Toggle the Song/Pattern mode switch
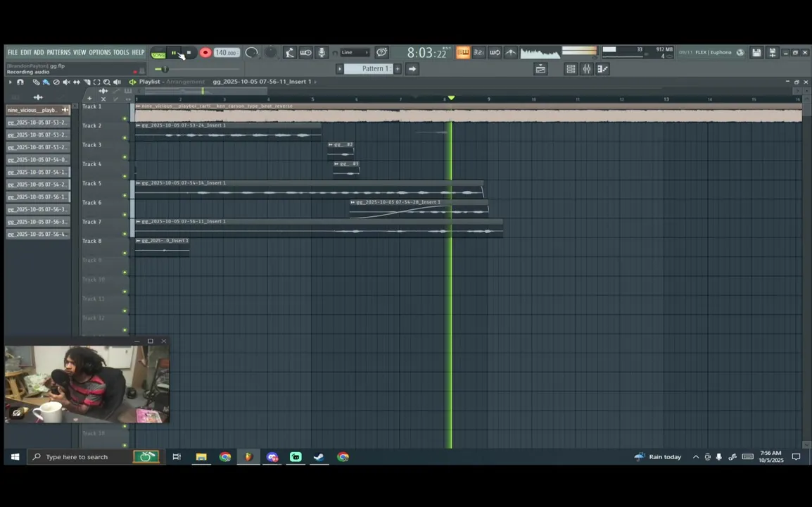Image resolution: width=812 pixels, height=507 pixels. (x=158, y=54)
